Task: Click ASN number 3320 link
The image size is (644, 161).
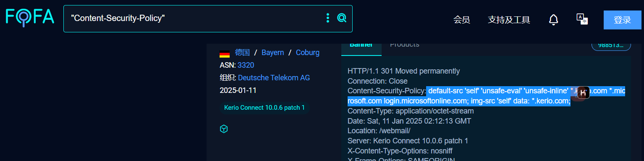Action: click(246, 65)
